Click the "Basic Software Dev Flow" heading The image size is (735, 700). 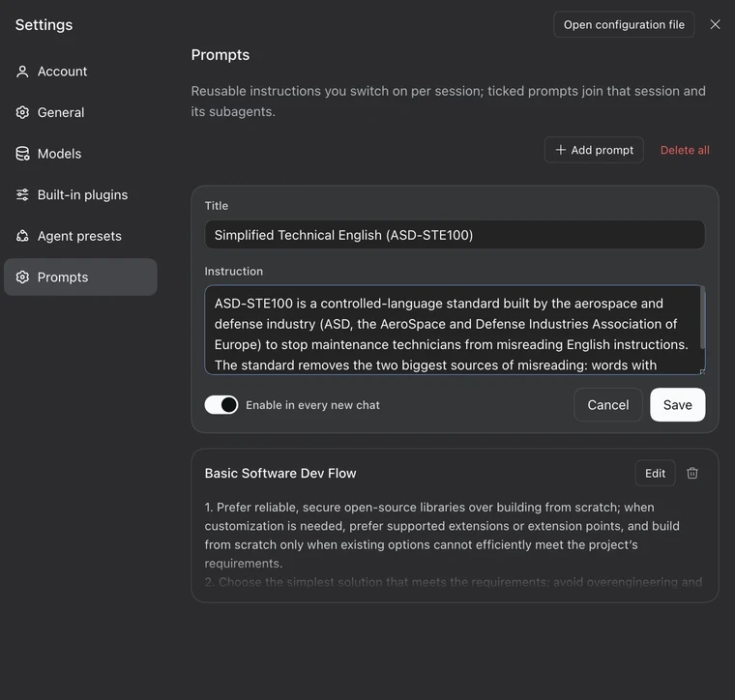coord(280,473)
